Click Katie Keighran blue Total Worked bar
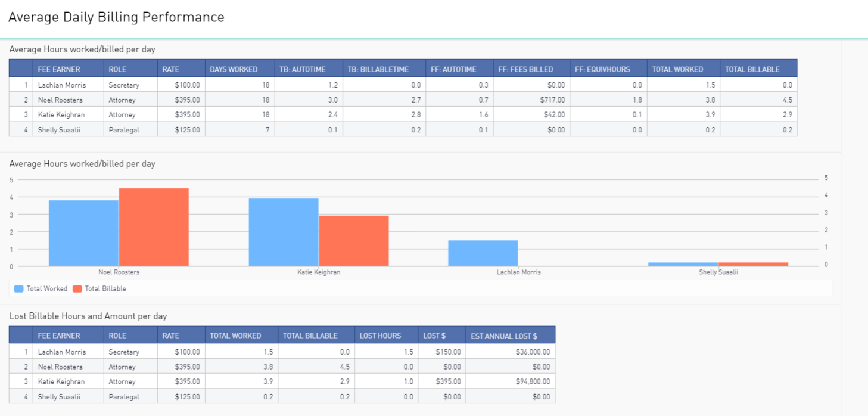This screenshot has width=868, height=416. point(284,232)
